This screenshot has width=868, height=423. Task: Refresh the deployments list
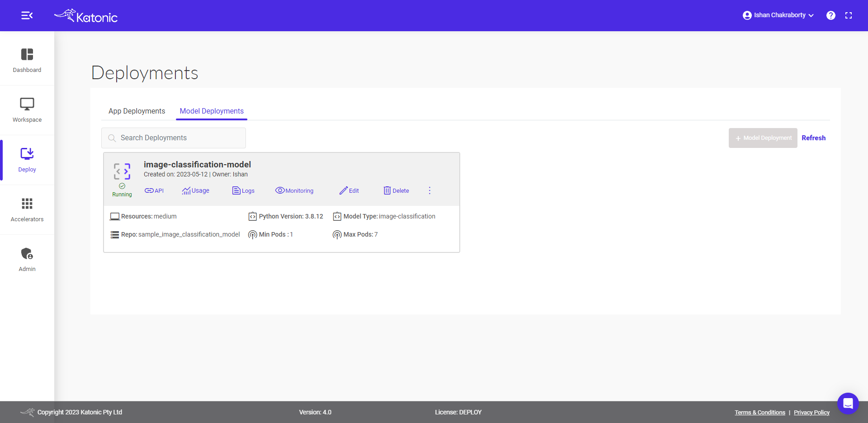click(813, 138)
